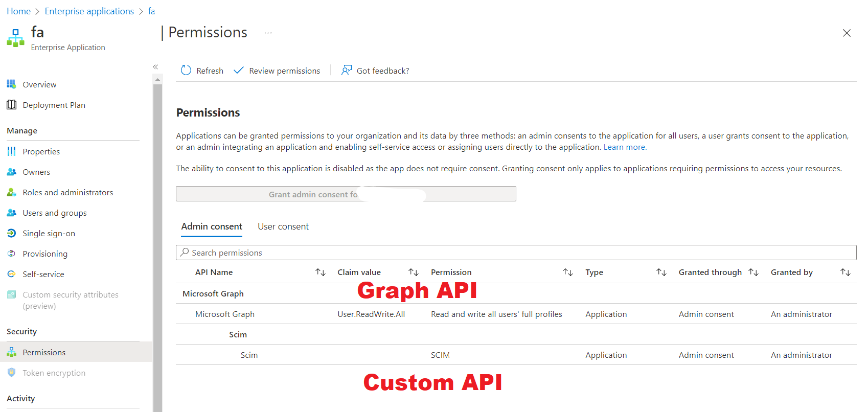Click the Review permissions checkmark icon
Viewport: 868px width, 412px height.
point(238,70)
